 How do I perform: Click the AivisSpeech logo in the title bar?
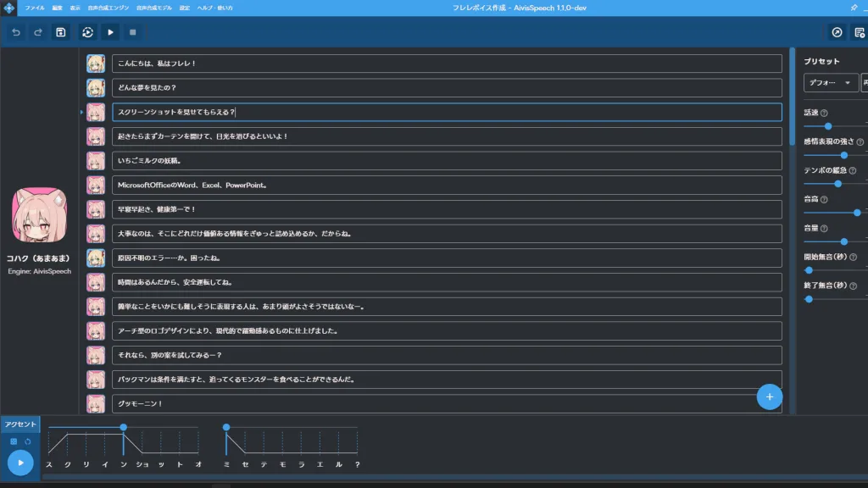[x=8, y=8]
